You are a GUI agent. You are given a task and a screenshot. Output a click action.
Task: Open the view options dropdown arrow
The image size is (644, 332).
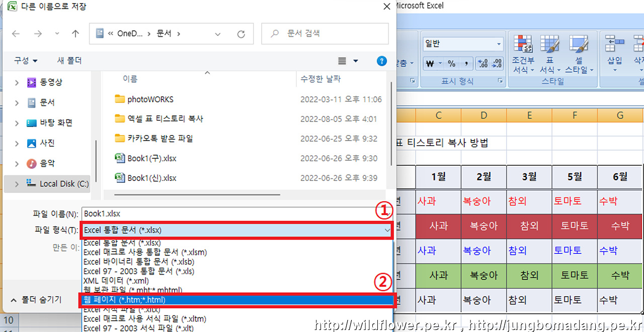(356, 61)
